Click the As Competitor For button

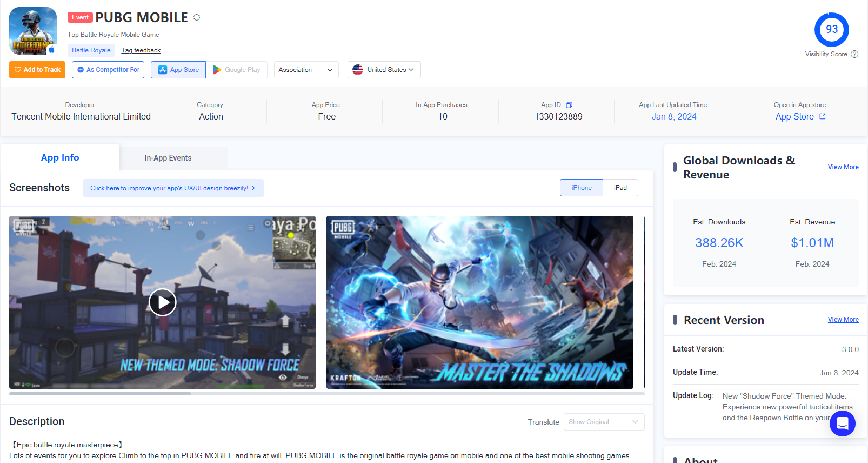coord(108,70)
